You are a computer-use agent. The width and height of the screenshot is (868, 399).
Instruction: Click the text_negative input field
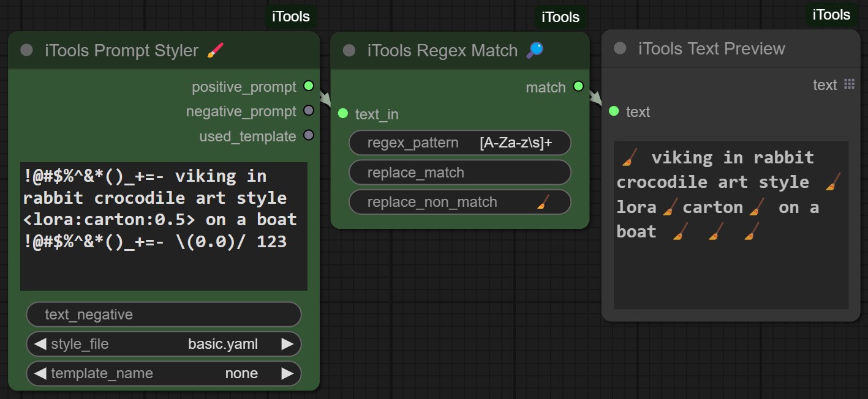[164, 315]
